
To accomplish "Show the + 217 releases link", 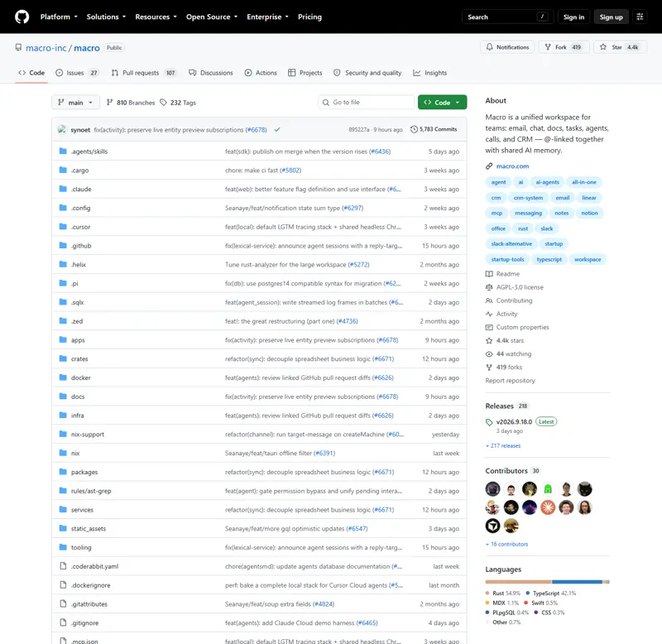I will [503, 445].
